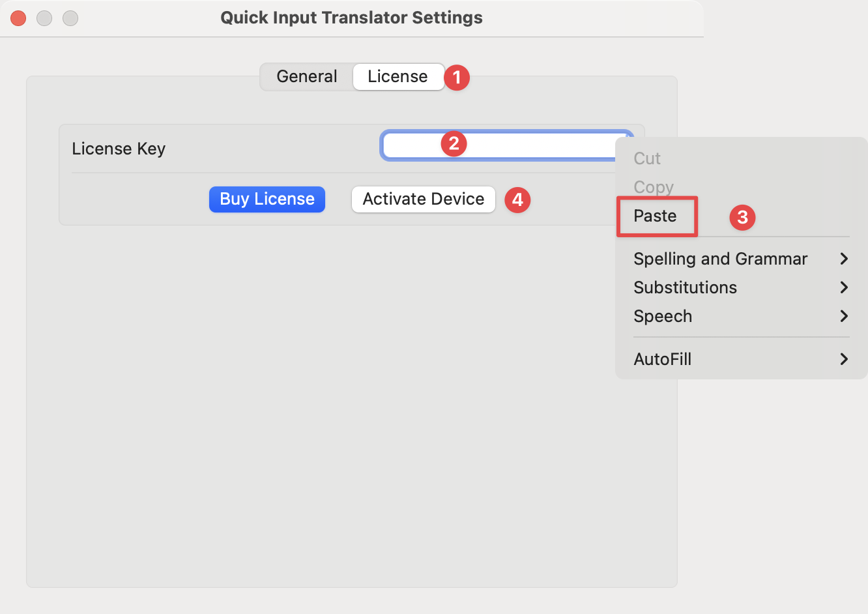Click the red circle marker numbered 2
The width and height of the screenshot is (868, 614).
coord(454,143)
